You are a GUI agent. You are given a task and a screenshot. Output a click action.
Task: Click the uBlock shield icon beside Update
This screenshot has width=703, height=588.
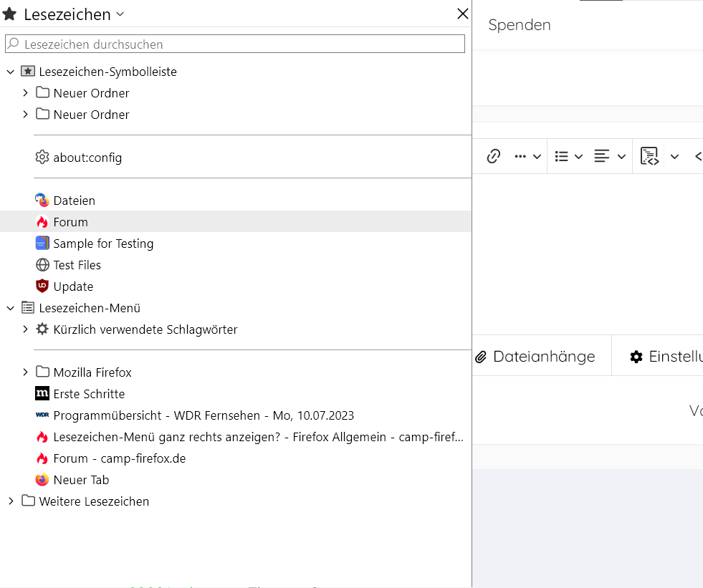pyautogui.click(x=42, y=286)
